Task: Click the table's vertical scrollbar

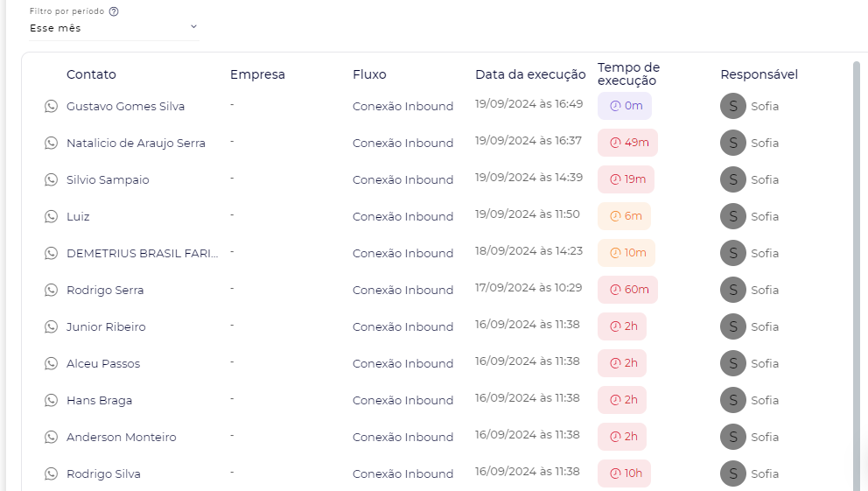Action: (x=856, y=263)
